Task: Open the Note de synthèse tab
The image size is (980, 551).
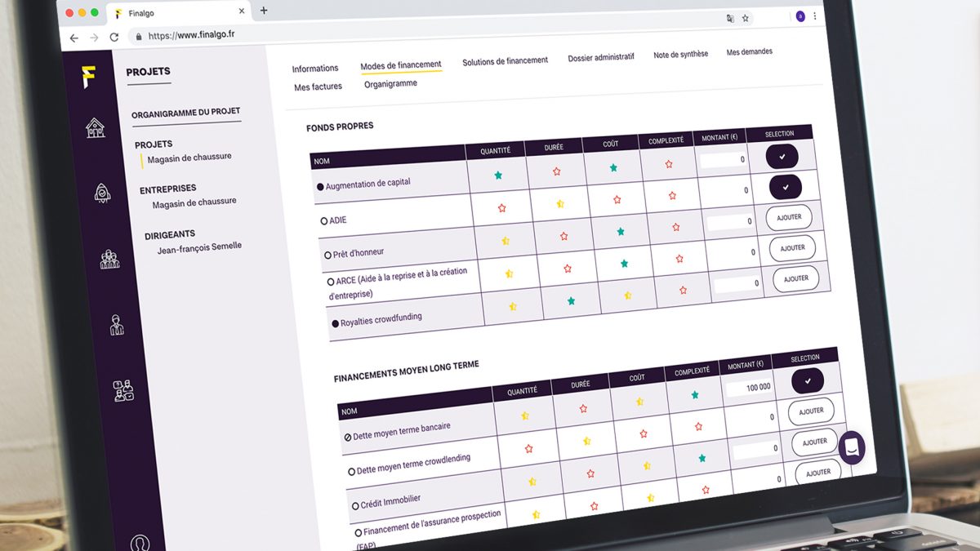Action: pos(681,55)
